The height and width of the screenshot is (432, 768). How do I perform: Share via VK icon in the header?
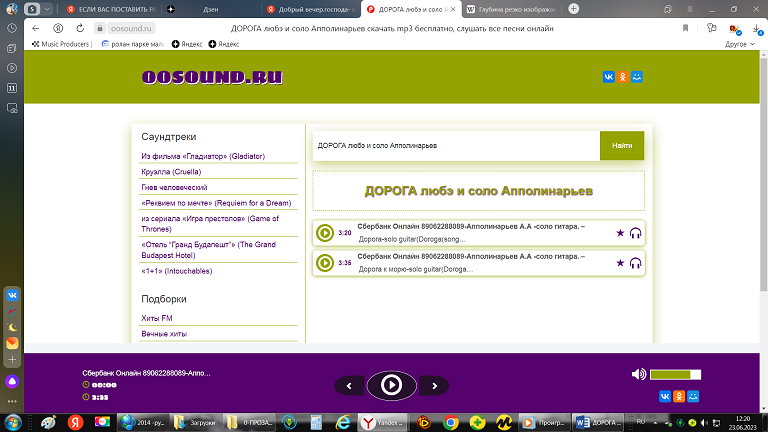[608, 77]
